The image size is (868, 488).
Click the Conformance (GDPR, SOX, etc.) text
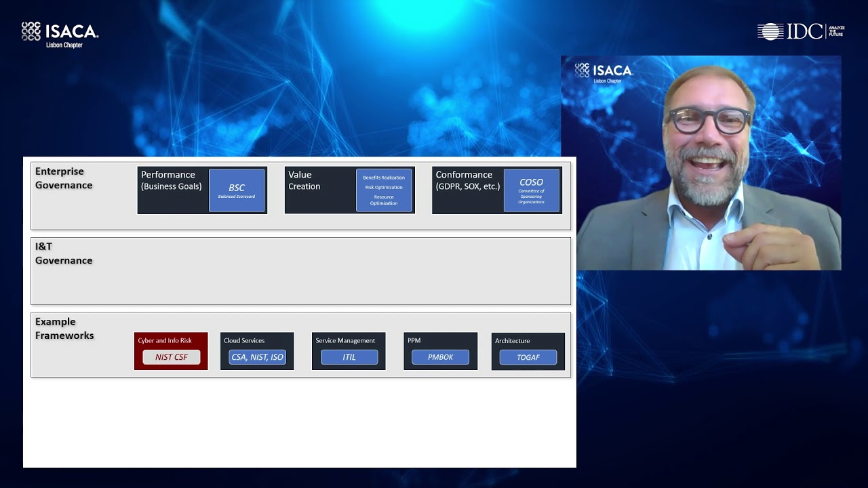pos(468,180)
